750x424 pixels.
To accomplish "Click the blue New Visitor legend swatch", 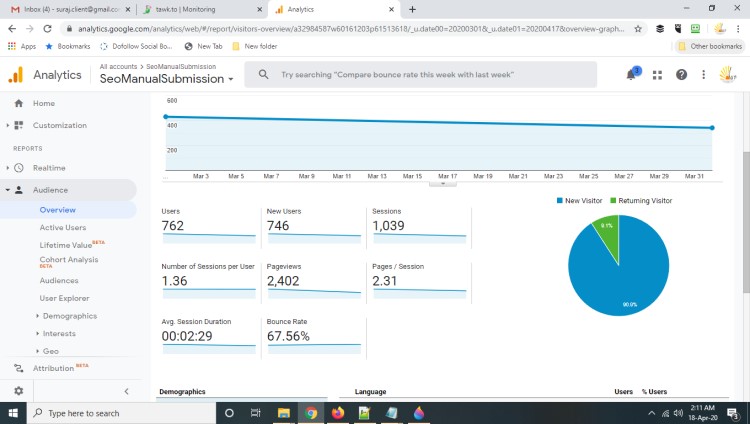I will point(560,201).
